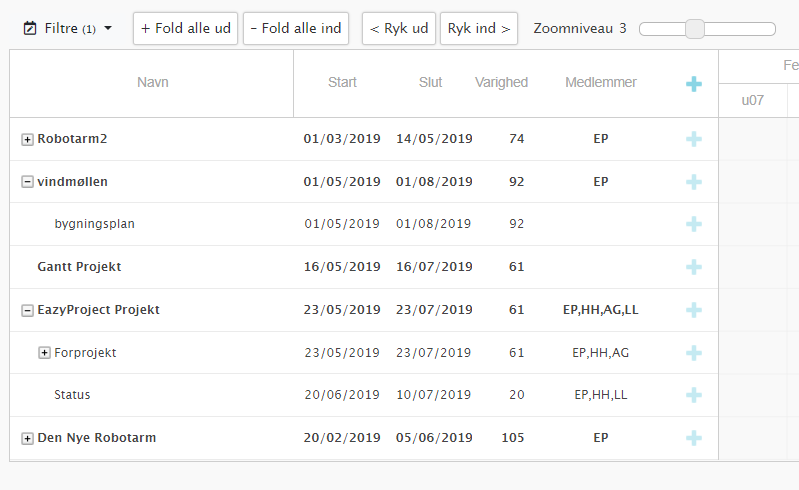Click the Fold alle ud button
Viewport: 799px width, 490px height.
pos(185,29)
